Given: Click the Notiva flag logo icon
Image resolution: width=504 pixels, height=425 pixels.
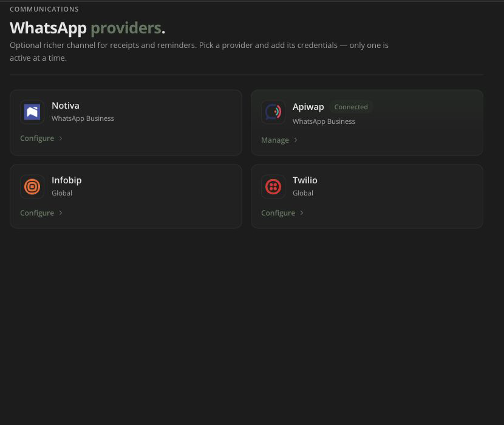Looking at the screenshot, I should coord(32,112).
